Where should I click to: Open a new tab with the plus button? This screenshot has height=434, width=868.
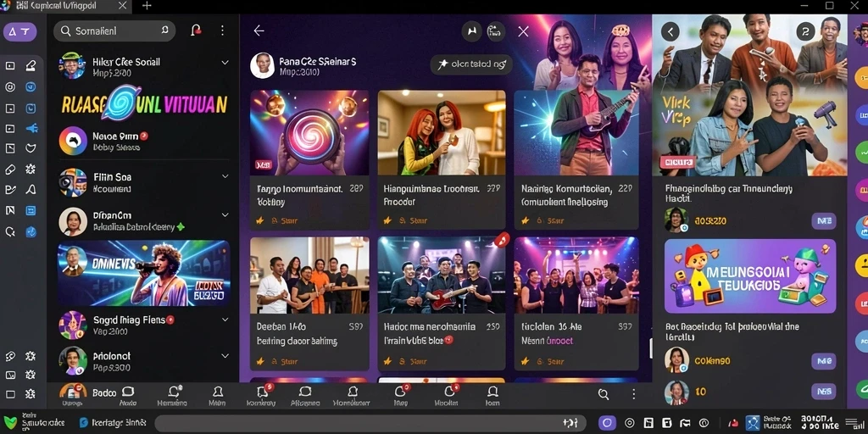tap(147, 6)
